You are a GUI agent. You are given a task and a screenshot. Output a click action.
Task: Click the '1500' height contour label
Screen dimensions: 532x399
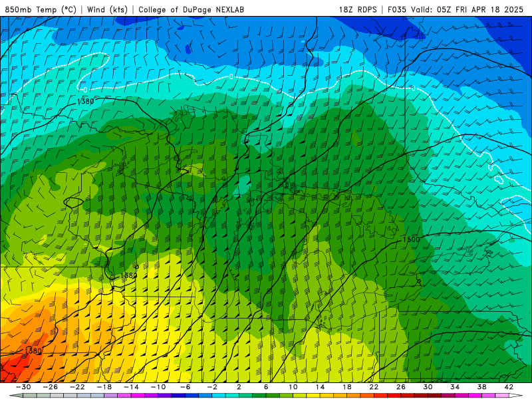pos(411,239)
